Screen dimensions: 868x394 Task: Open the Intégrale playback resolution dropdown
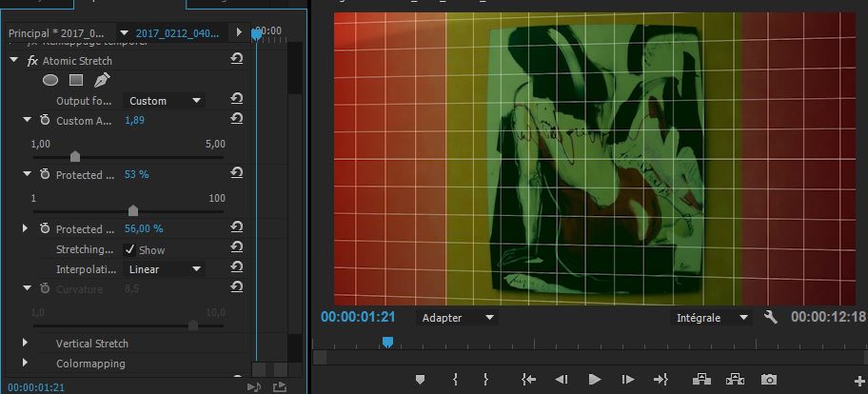pos(711,318)
